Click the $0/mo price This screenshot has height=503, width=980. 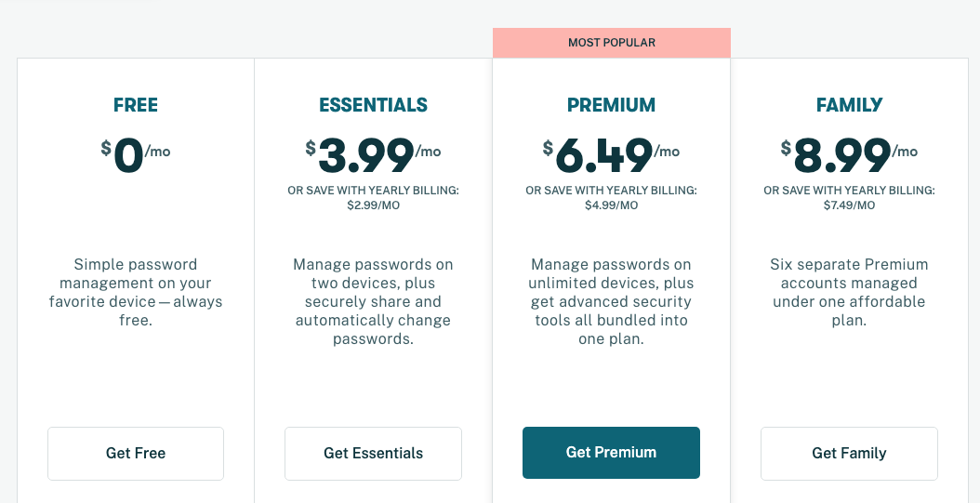136,155
